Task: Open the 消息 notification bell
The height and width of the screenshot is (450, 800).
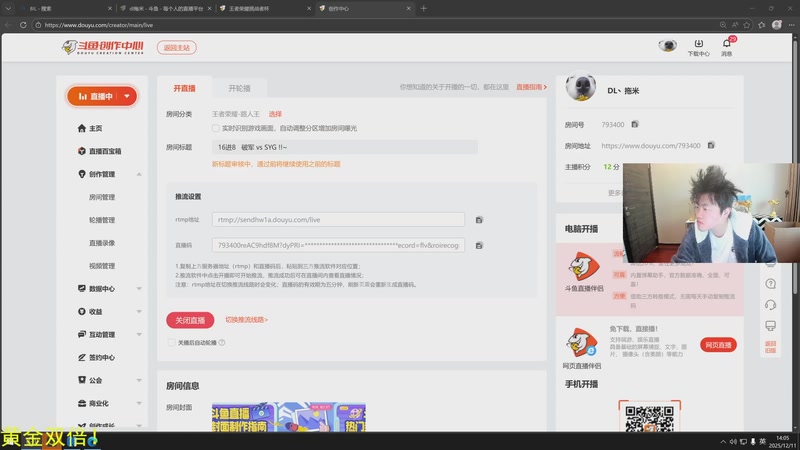Action: [x=727, y=47]
